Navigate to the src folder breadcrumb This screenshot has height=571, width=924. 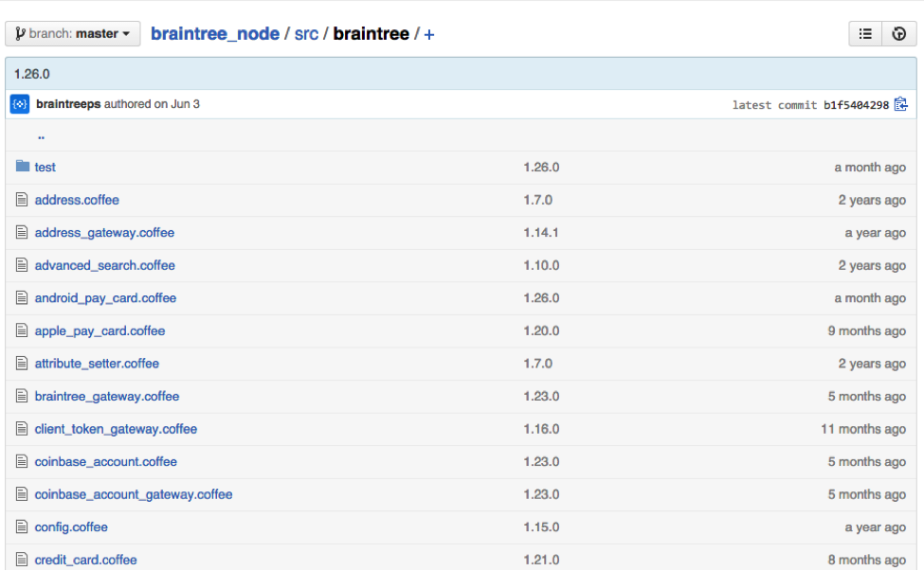pyautogui.click(x=306, y=33)
